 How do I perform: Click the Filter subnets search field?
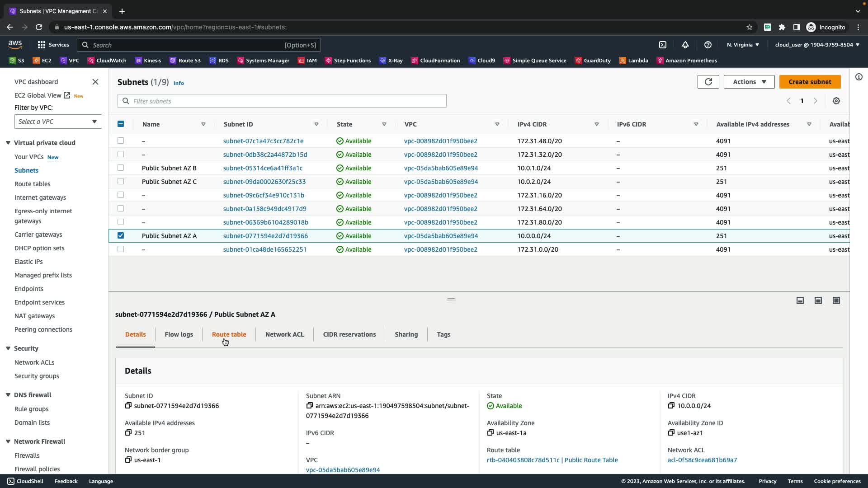coord(282,101)
